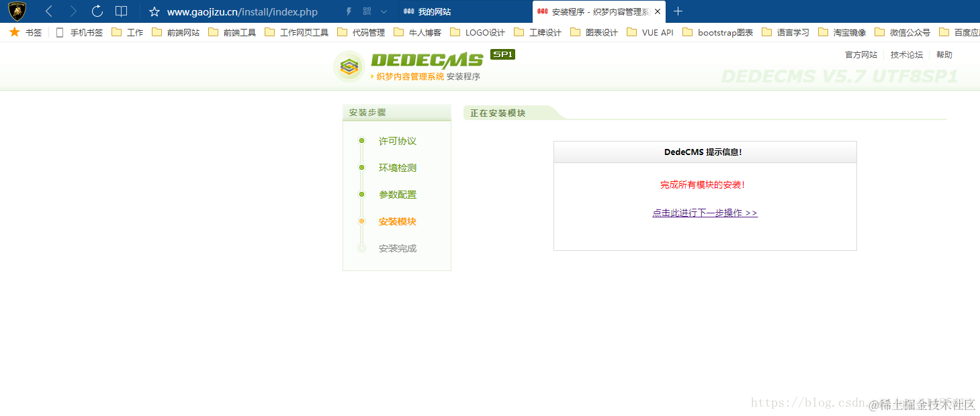This screenshot has height=416, width=980.
Task: Select 环境检测 install step
Action: 398,168
